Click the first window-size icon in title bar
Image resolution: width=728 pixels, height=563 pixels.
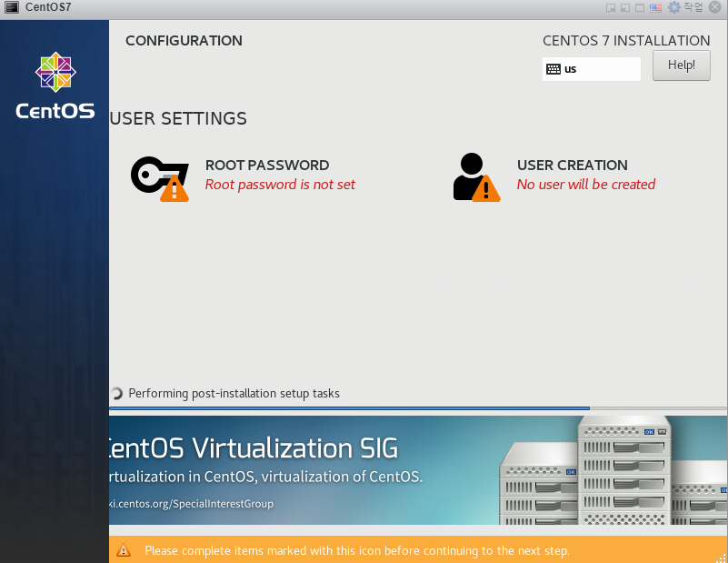tap(611, 8)
